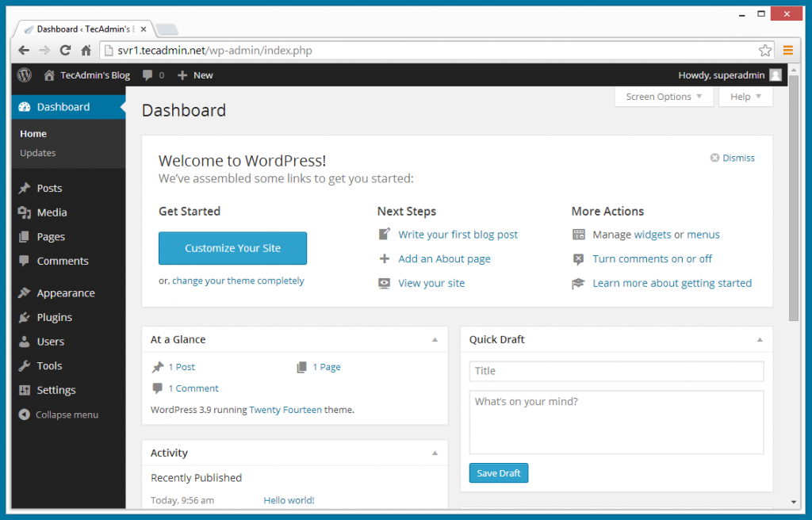Click the Quick Draft Title field
The width and height of the screenshot is (812, 520).
click(616, 371)
